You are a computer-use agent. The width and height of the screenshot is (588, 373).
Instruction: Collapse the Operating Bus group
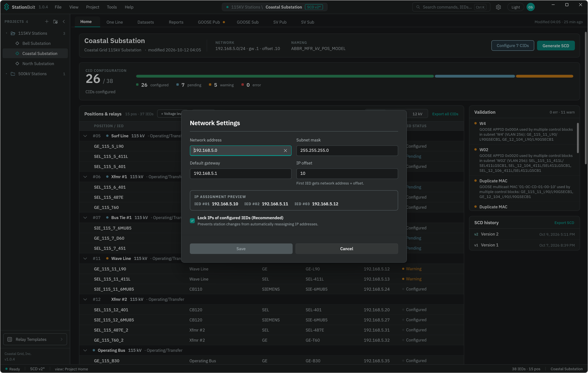coord(85,350)
